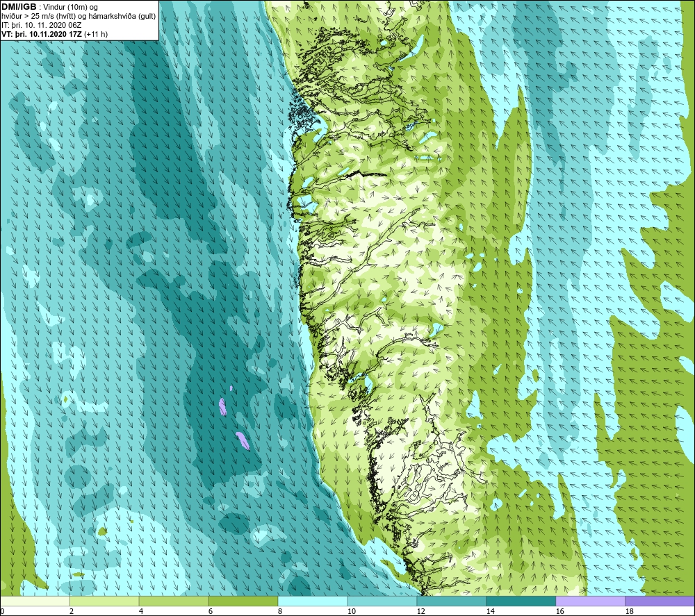
Task: Pick the light lilac 16–18 m/s legend swatch
Action: click(590, 601)
